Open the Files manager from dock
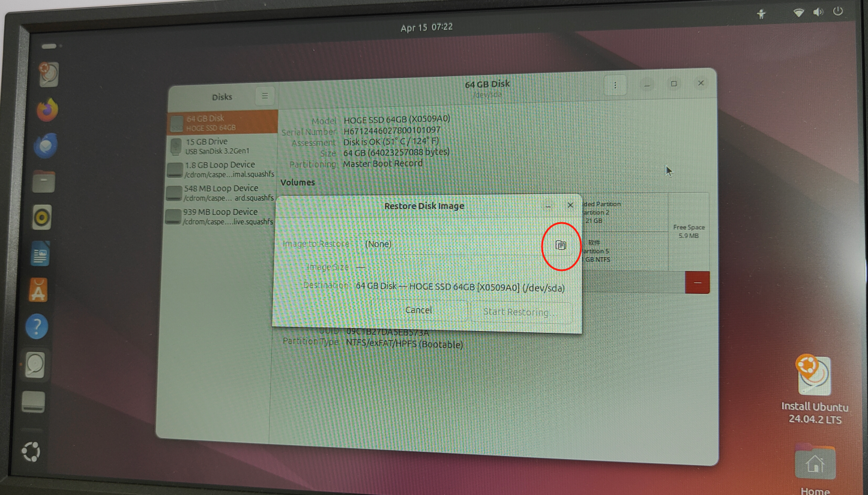 click(44, 181)
